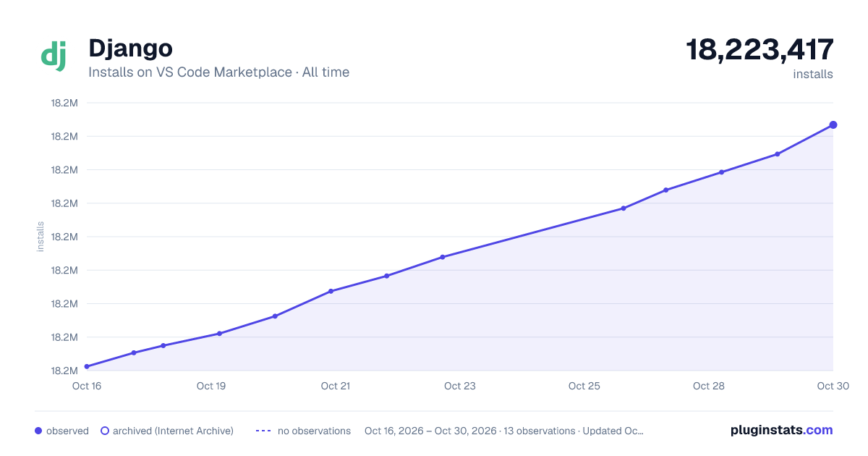
Task: Select the first data point at Oct 16
Action: click(x=87, y=366)
